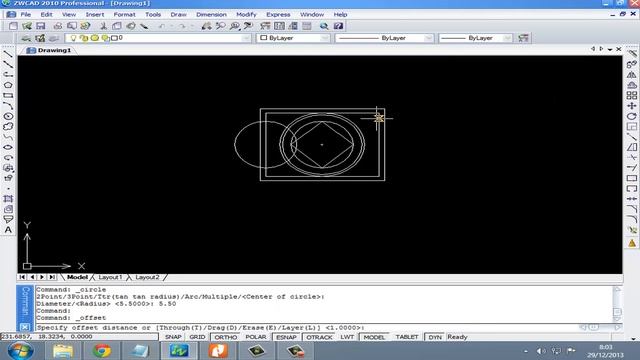Click the Trim modify tool
Screen dimensions: 640x360
pos(632,158)
